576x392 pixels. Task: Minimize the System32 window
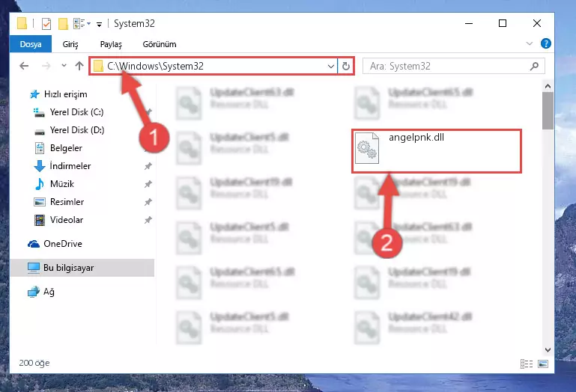pos(469,23)
